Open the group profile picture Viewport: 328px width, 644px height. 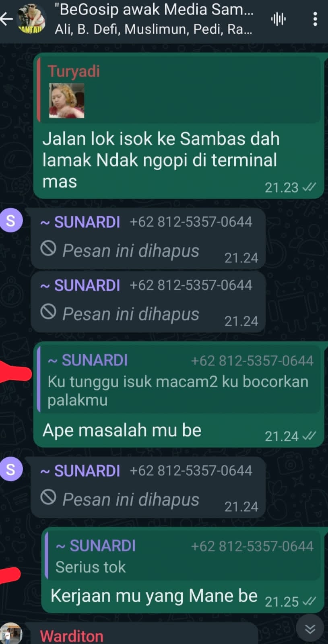[31, 19]
